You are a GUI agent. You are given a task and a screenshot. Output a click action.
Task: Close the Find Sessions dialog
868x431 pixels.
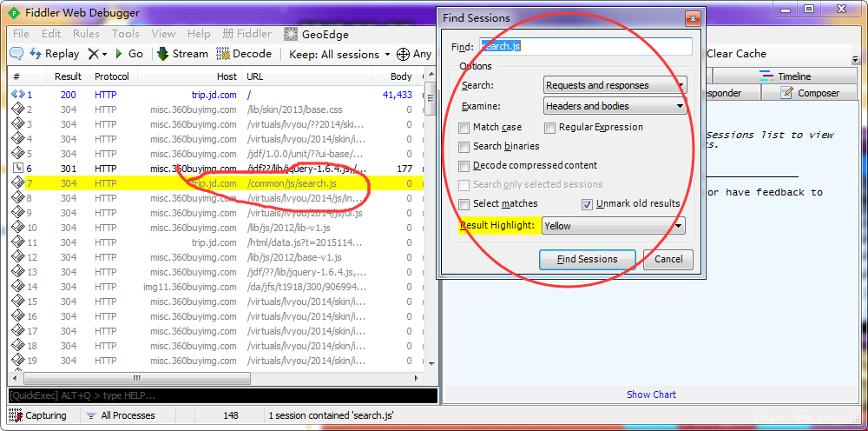pos(692,19)
